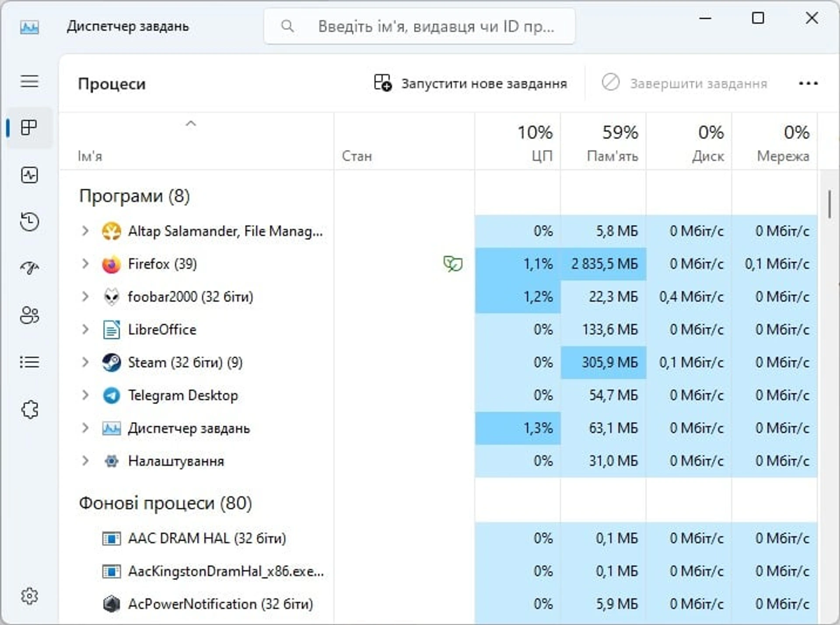The image size is (840, 625).
Task: Sort by Стан column header
Action: (405, 142)
